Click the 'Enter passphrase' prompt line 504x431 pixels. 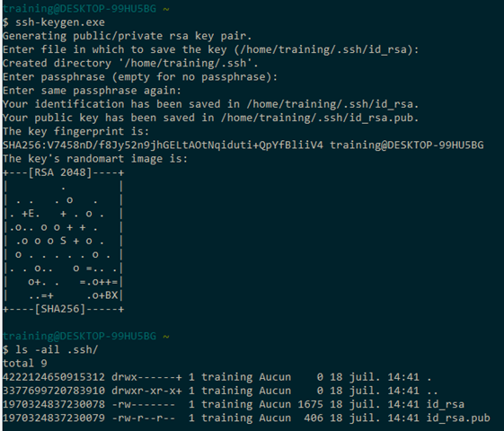[140, 77]
